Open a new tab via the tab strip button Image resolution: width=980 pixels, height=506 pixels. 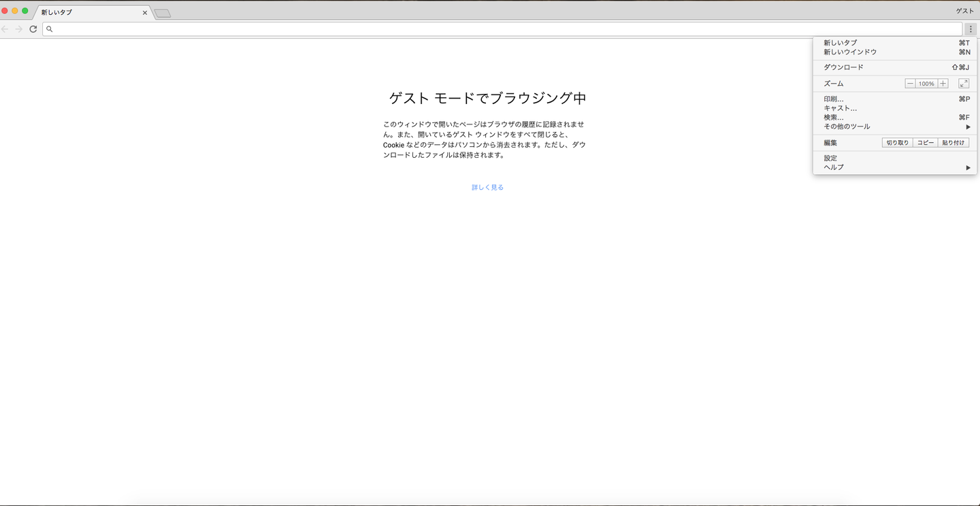[163, 13]
